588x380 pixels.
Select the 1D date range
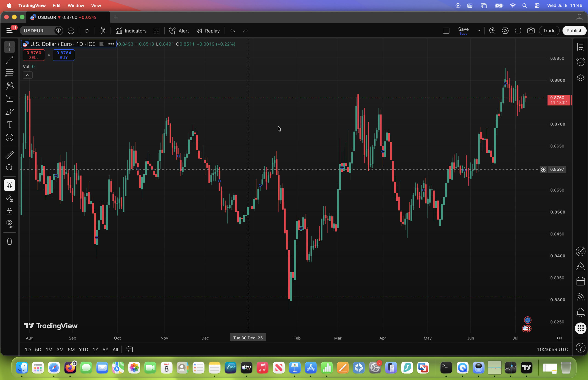tap(28, 349)
